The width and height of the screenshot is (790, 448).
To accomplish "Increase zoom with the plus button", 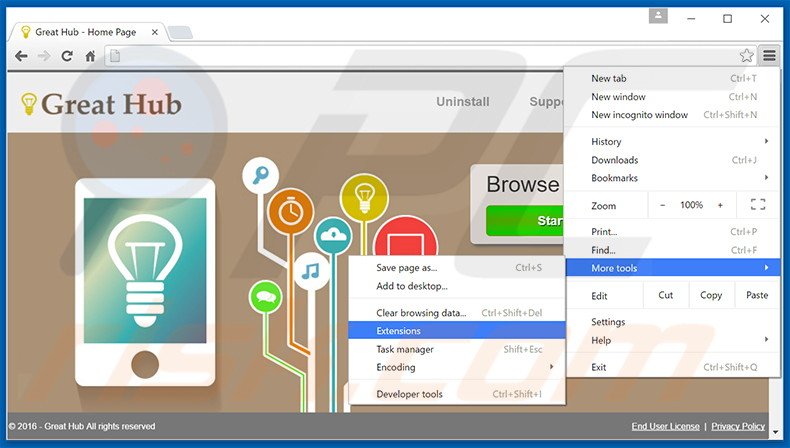I will 720,205.
